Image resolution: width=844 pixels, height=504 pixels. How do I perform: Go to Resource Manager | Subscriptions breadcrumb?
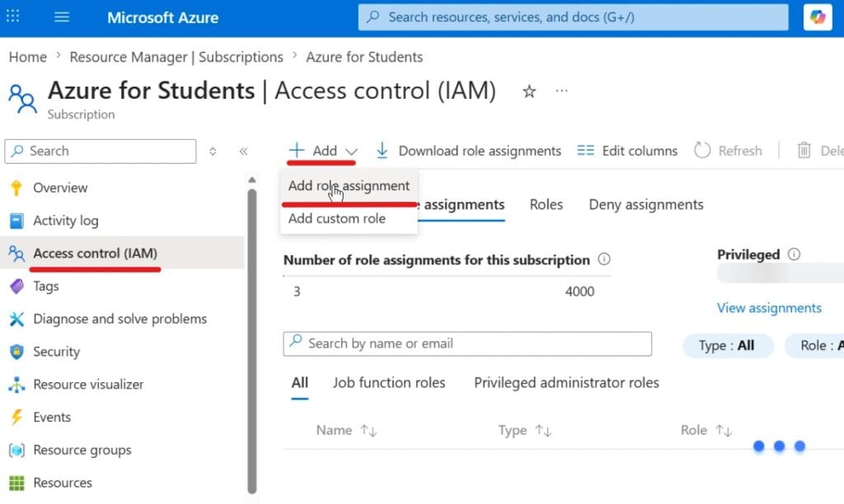click(176, 57)
